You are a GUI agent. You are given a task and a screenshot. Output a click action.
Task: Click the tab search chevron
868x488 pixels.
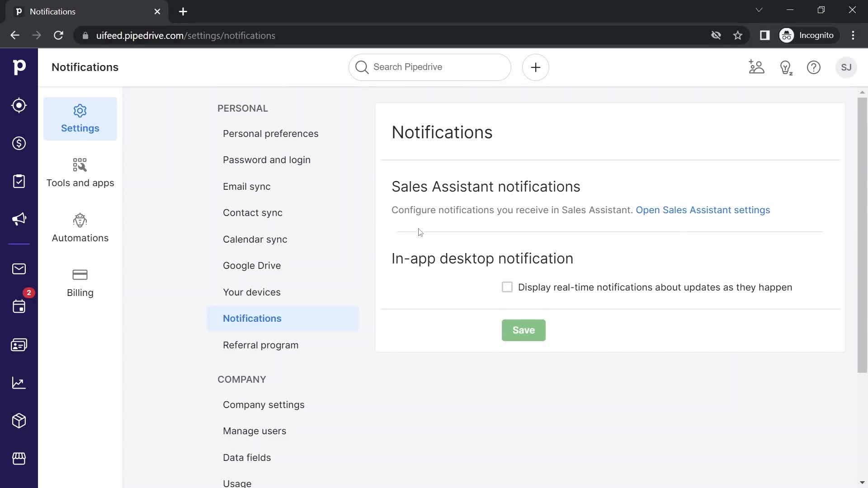(759, 10)
